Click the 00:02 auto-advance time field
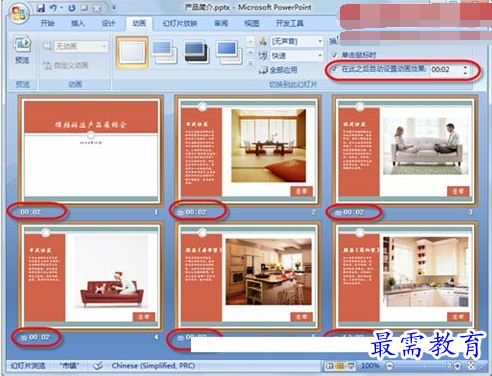The width and height of the screenshot is (492, 376). pyautogui.click(x=445, y=69)
